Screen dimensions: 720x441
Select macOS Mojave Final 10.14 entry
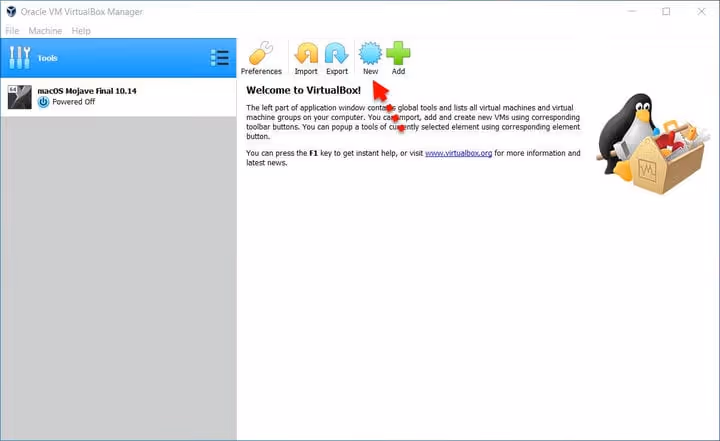point(118,97)
